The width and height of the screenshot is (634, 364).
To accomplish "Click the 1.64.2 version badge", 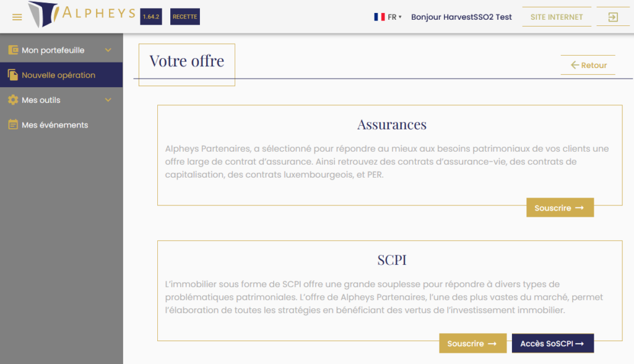I will [x=151, y=17].
